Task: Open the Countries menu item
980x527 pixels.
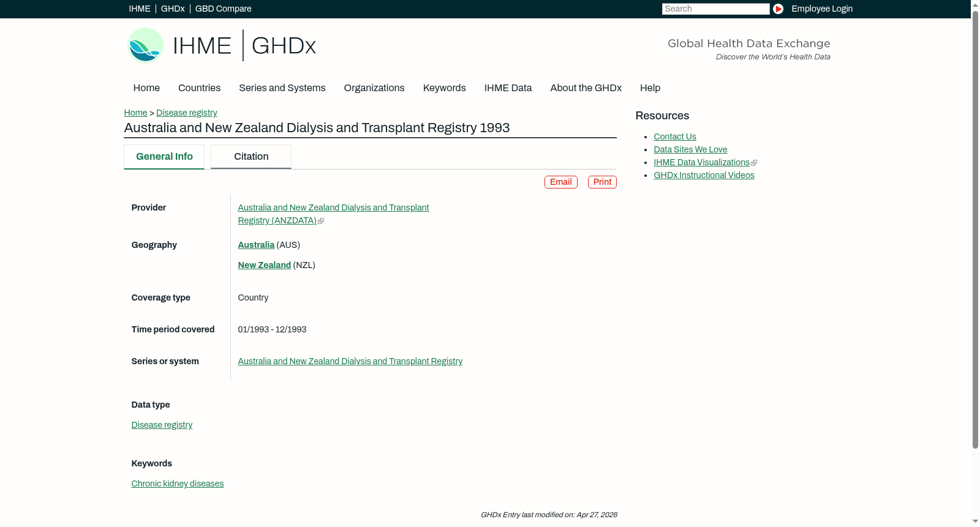Action: [x=199, y=88]
